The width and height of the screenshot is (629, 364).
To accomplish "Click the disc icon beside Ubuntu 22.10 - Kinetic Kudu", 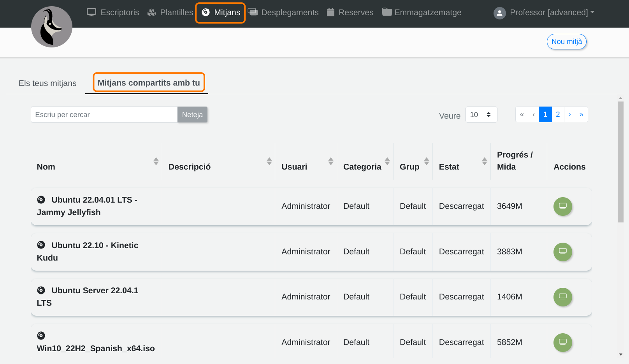I will pos(41,245).
